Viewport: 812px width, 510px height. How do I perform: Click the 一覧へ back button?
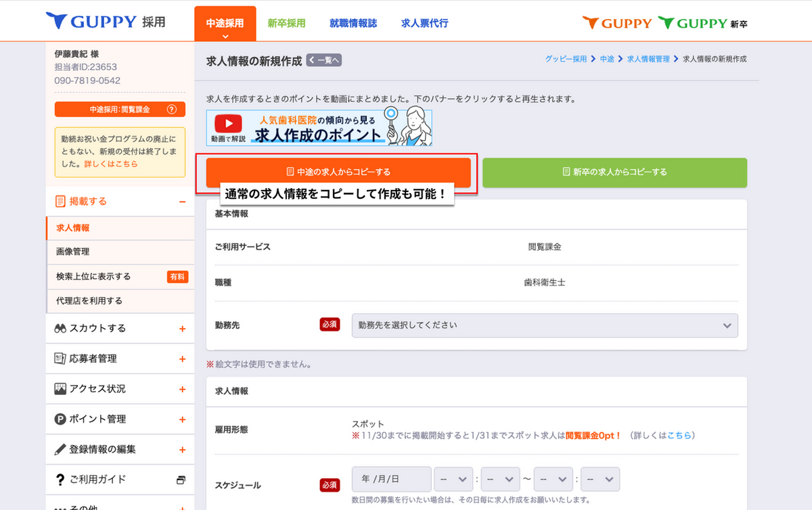(x=323, y=60)
